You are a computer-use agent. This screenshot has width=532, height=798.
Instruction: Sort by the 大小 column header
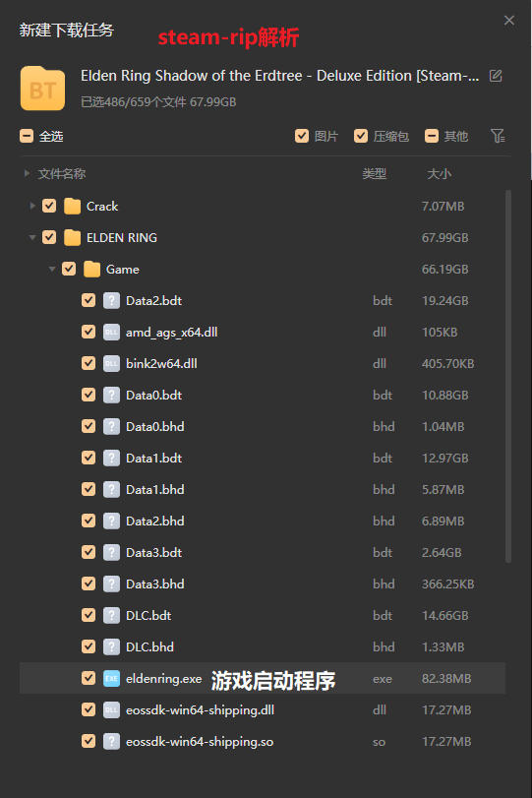[x=439, y=174]
